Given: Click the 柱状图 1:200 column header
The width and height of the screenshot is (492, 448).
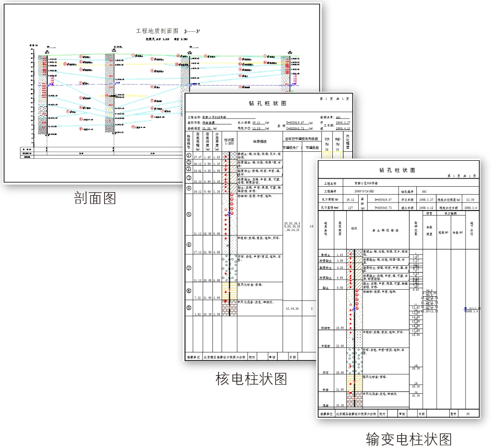Looking at the screenshot, I should (x=229, y=142).
